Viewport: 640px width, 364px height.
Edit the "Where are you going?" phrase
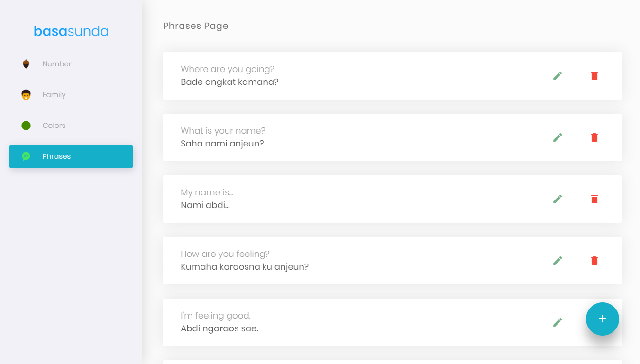point(558,76)
